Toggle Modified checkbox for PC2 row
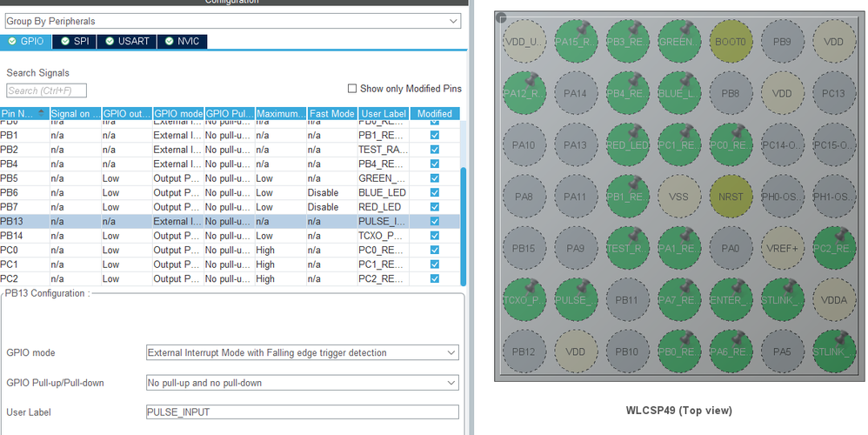 coord(435,279)
